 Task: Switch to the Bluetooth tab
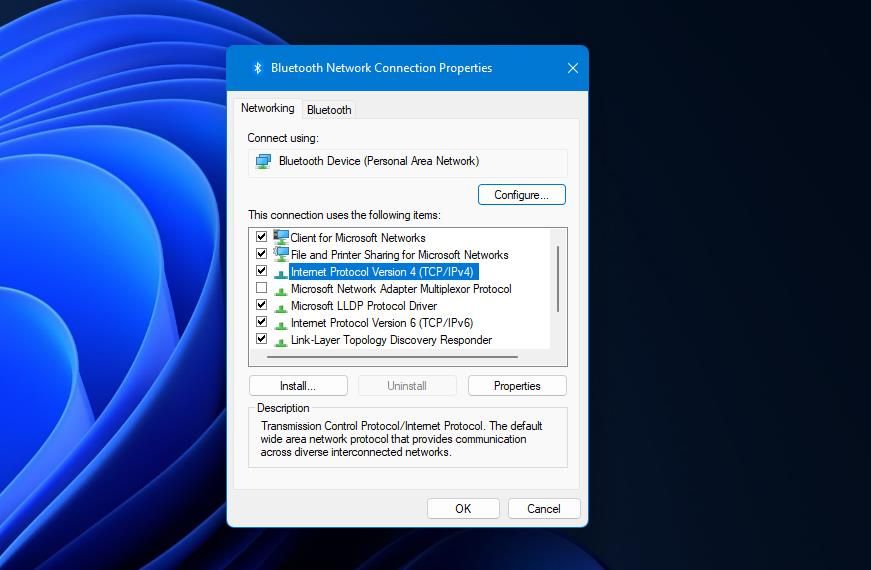[329, 110]
